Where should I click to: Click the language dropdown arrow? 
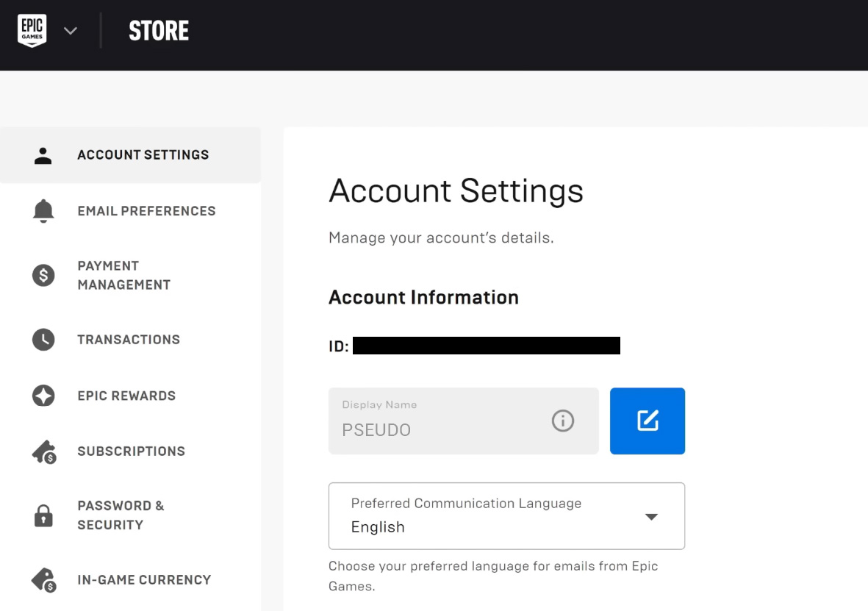coord(652,517)
